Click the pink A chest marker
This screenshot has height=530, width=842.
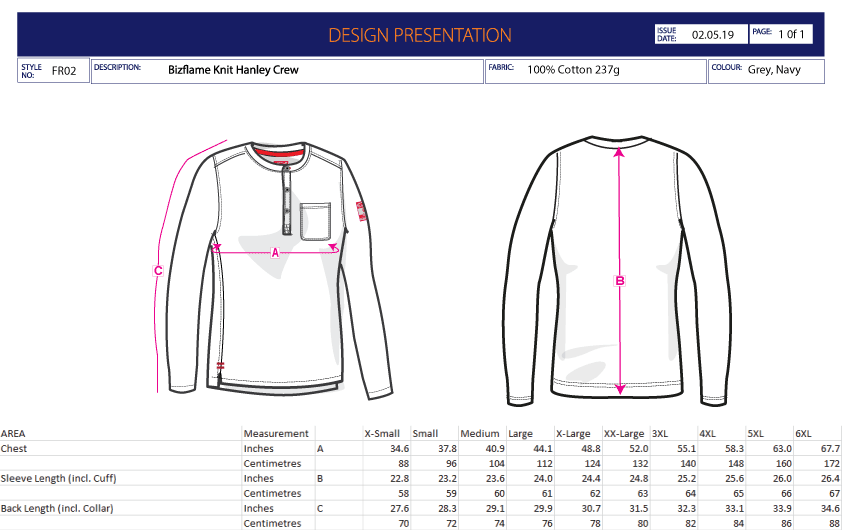click(275, 252)
